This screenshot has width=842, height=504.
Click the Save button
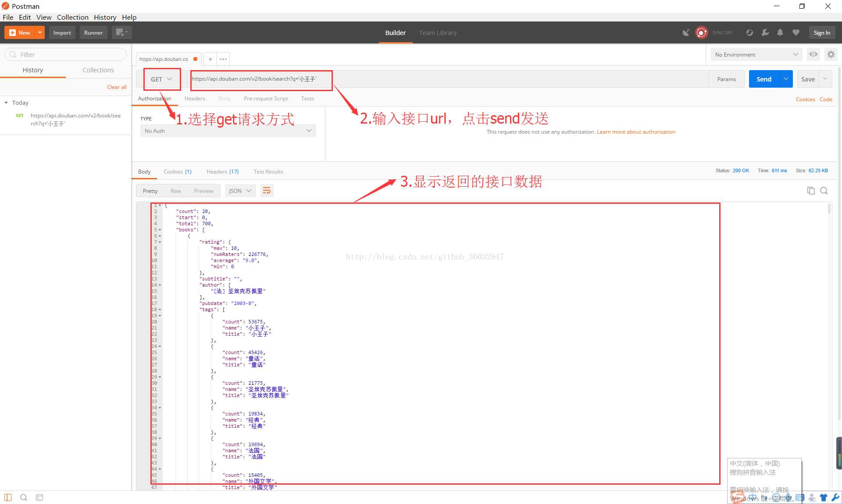coord(808,79)
